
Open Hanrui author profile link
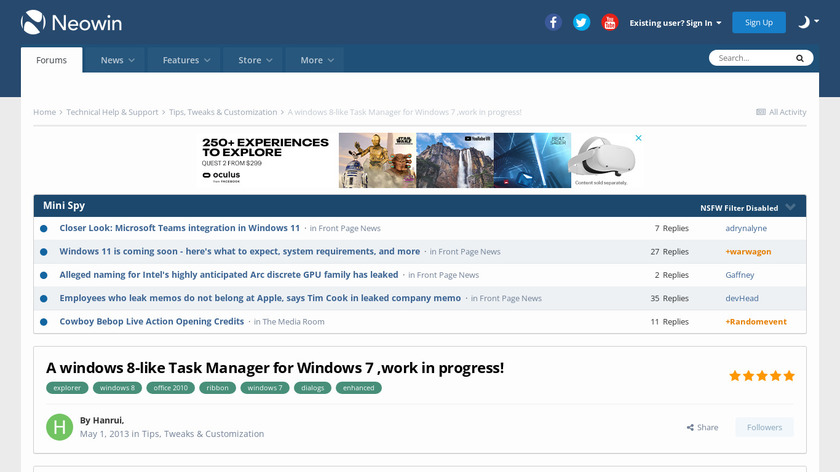point(108,421)
